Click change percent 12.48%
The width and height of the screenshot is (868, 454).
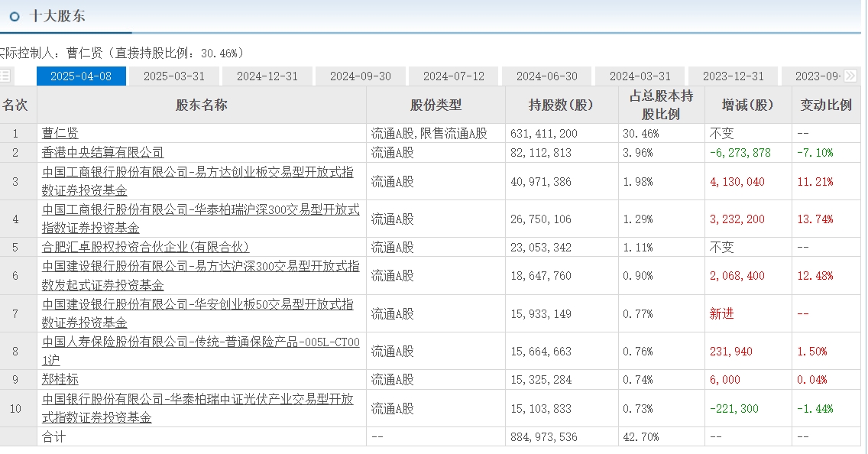(x=815, y=276)
